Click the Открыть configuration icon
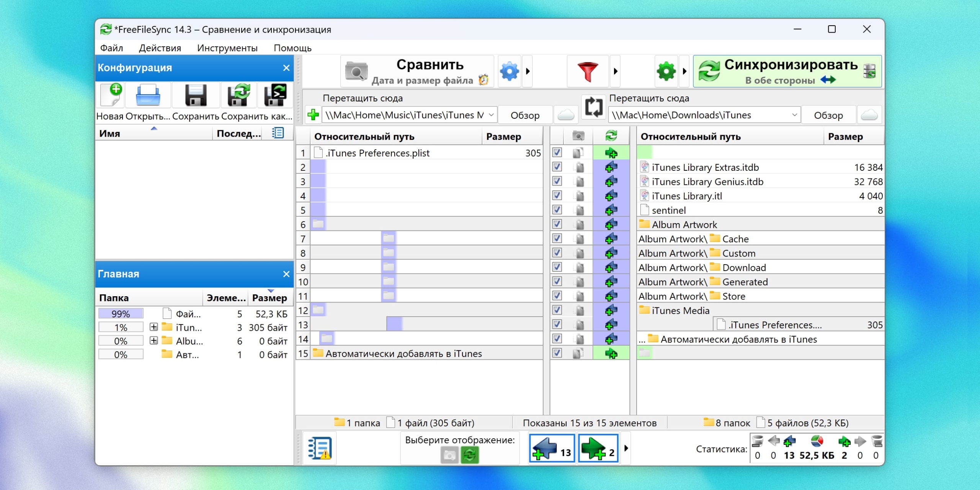 point(148,95)
